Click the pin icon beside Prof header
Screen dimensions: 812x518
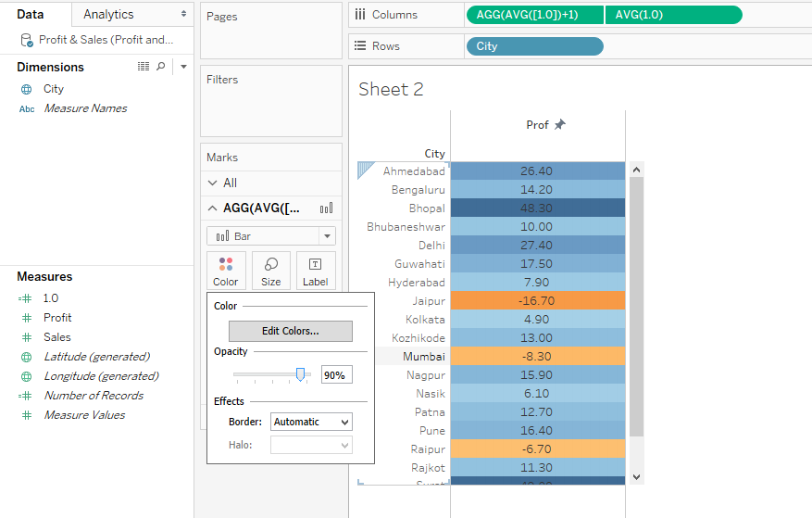click(x=559, y=125)
